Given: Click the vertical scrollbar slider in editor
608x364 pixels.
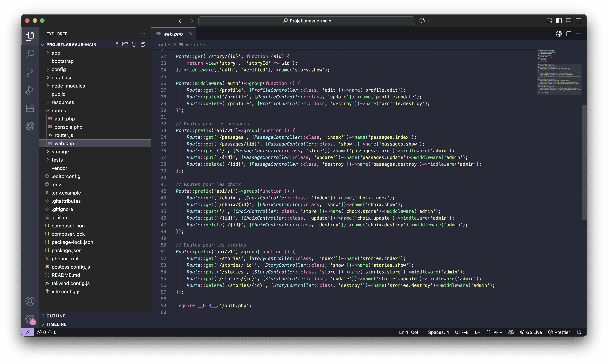Looking at the screenshot, I should click(584, 163).
